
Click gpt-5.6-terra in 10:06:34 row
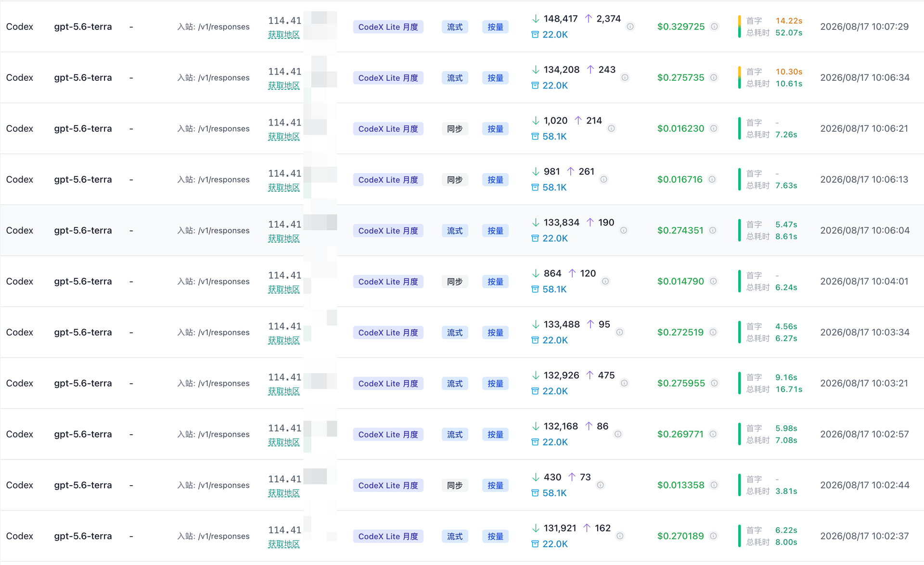[83, 77]
